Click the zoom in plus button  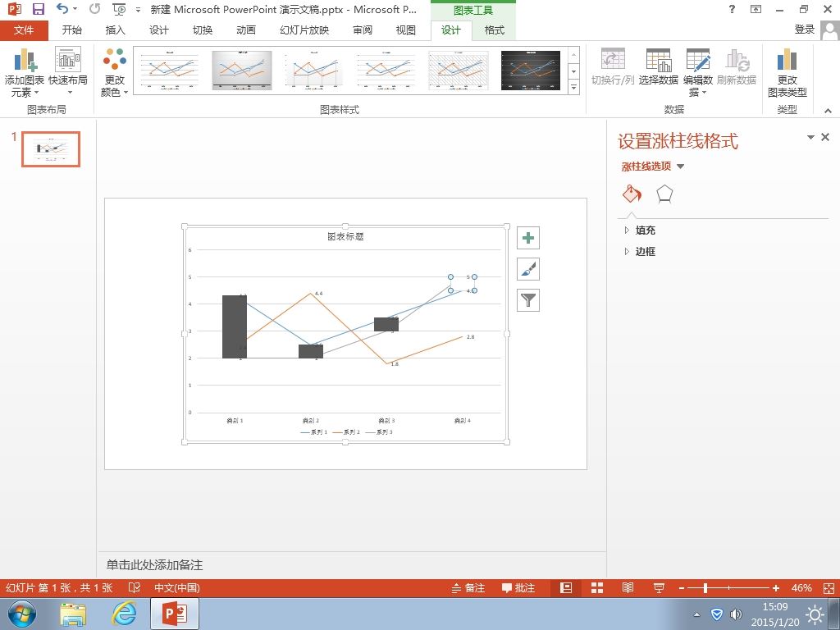776,588
